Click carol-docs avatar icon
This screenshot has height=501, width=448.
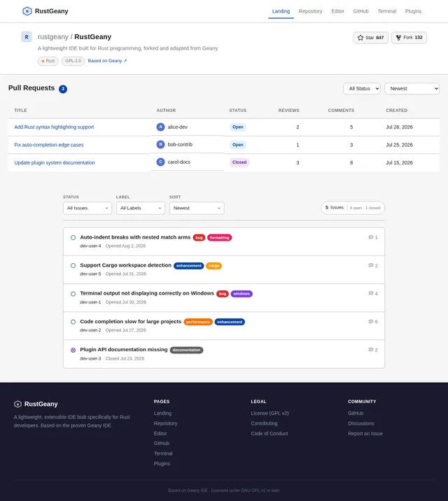coord(160,162)
